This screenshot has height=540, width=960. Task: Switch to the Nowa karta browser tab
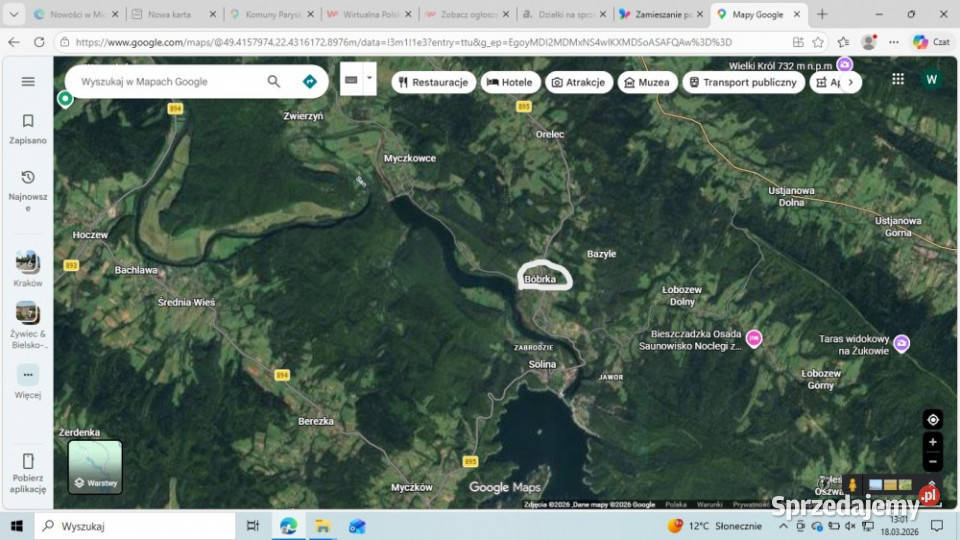pos(173,14)
